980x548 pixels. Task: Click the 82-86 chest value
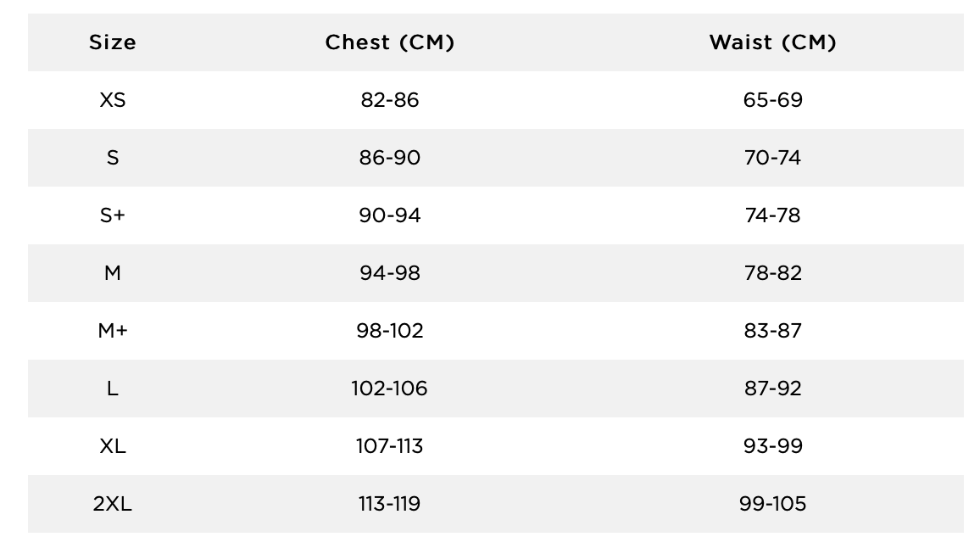click(x=389, y=99)
